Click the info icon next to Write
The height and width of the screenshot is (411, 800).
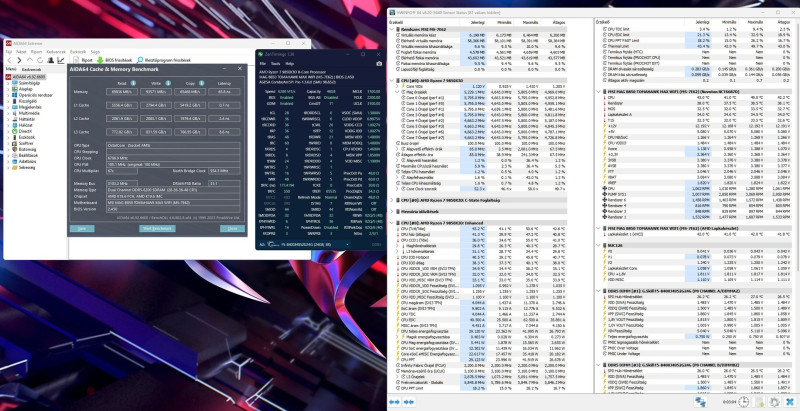point(168,83)
